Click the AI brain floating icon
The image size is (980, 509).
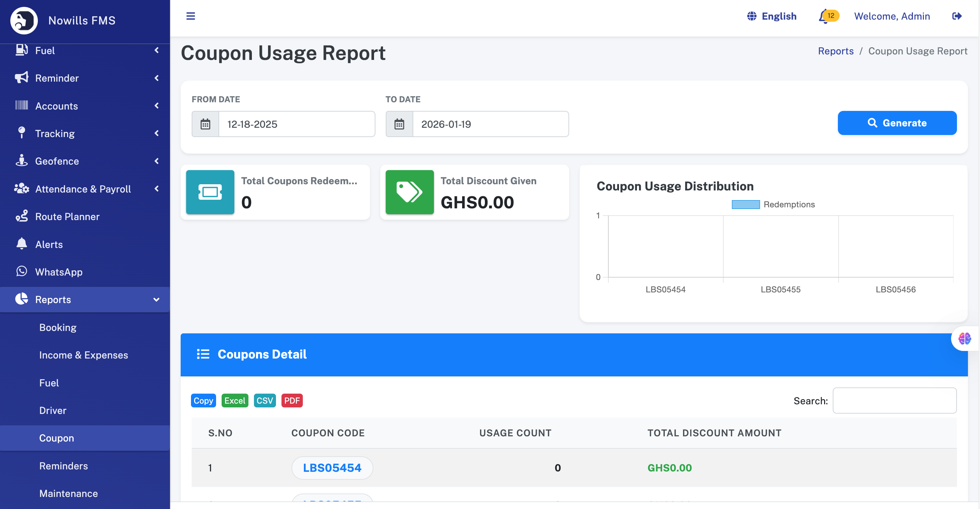965,338
